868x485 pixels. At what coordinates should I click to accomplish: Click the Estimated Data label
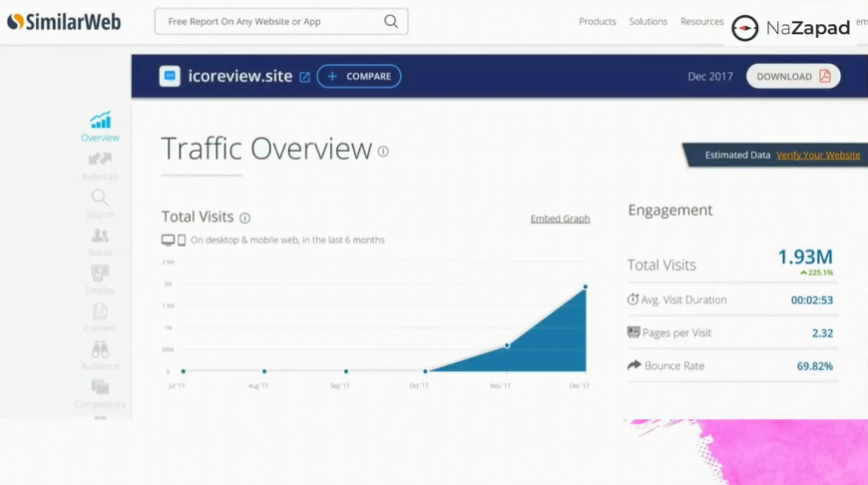pyautogui.click(x=737, y=155)
